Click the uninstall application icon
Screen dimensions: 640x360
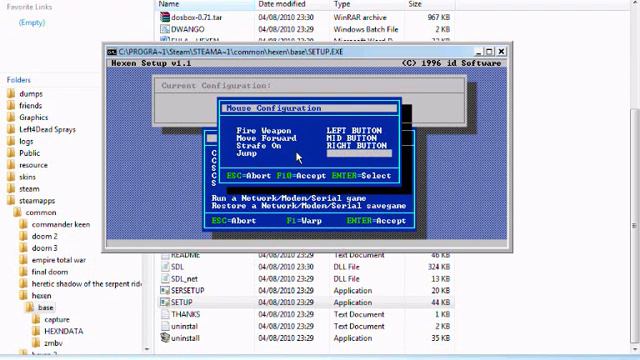click(165, 338)
